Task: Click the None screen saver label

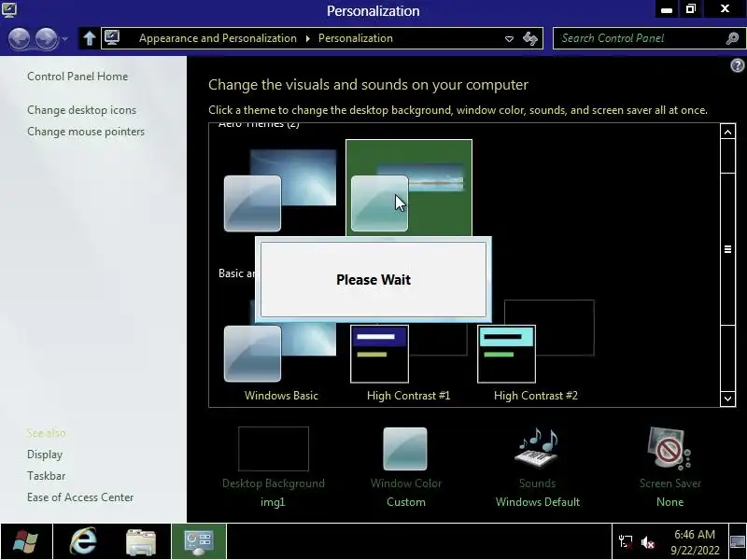Action: pos(669,502)
